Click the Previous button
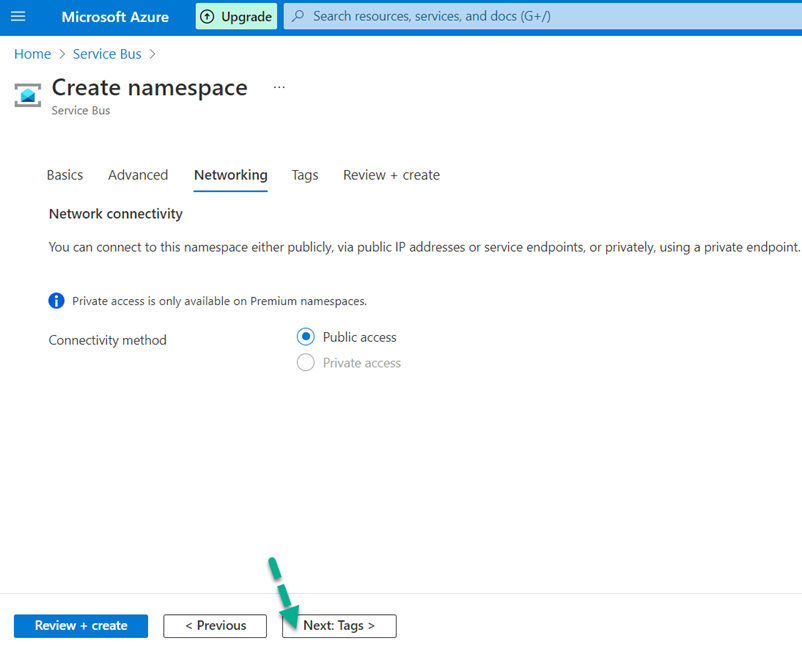The width and height of the screenshot is (802, 646). 214,626
